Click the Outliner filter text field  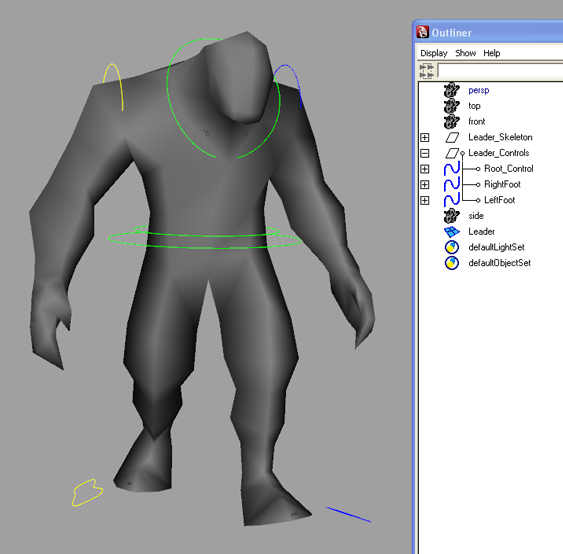tap(500, 70)
